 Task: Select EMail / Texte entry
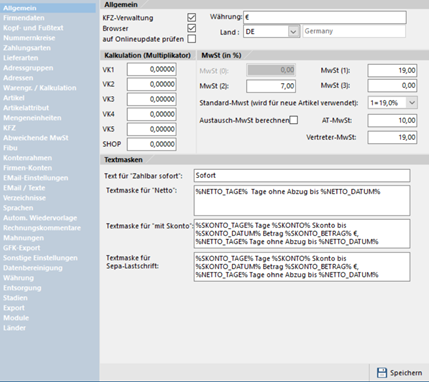pyautogui.click(x=24, y=188)
